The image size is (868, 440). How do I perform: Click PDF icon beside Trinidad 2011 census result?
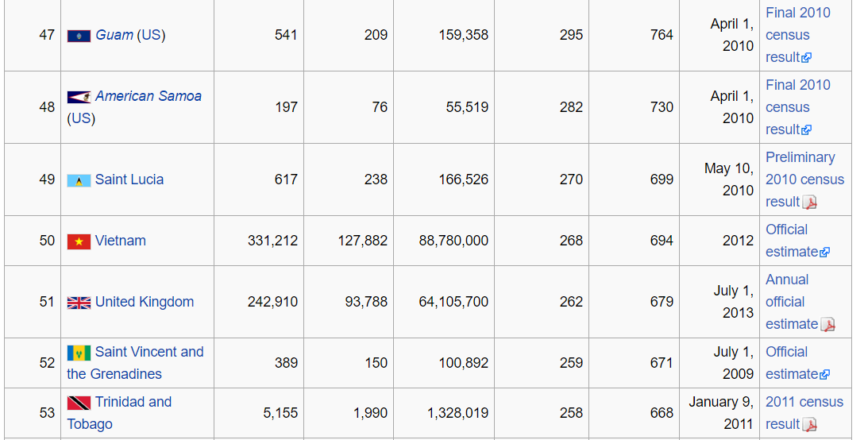tap(809, 425)
